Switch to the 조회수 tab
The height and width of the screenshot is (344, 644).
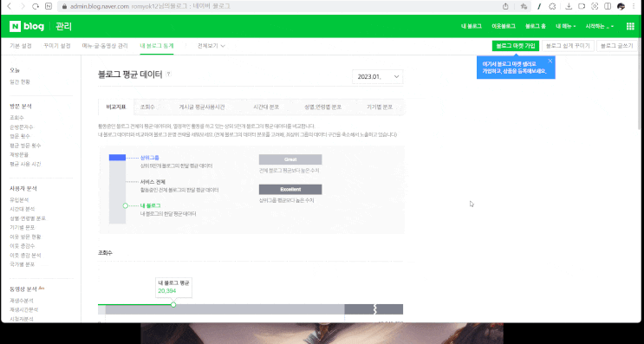click(147, 107)
